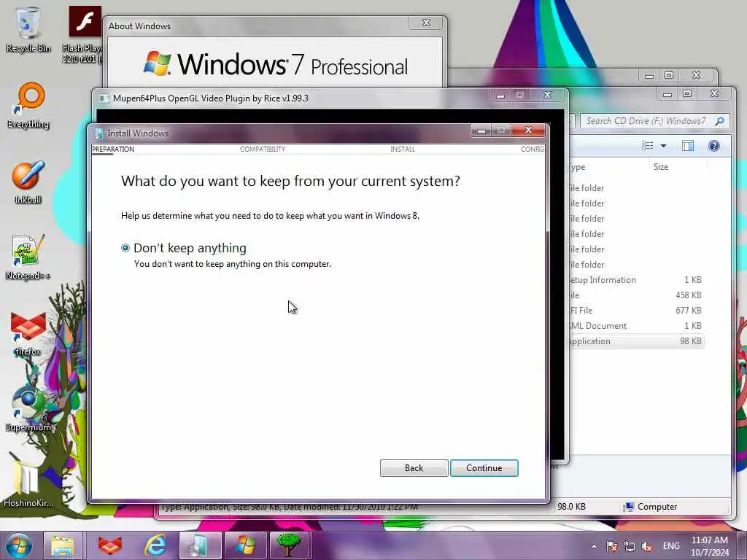The height and width of the screenshot is (560, 747).
Task: Open the ENG language indicator
Action: [671, 546]
